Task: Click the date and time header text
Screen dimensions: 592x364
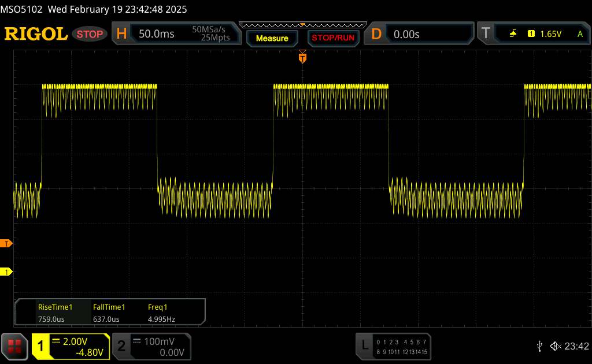Action: coord(117,9)
